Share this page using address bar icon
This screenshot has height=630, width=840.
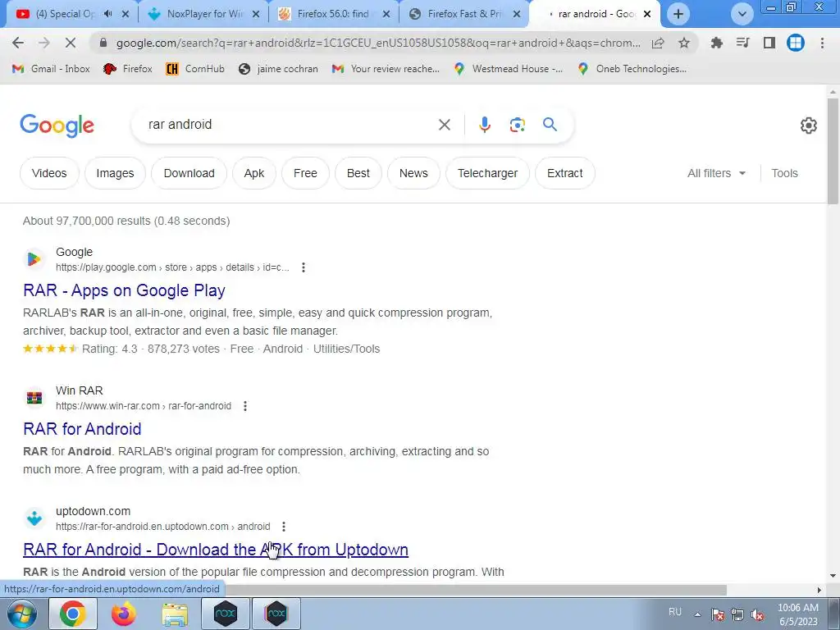tap(658, 43)
